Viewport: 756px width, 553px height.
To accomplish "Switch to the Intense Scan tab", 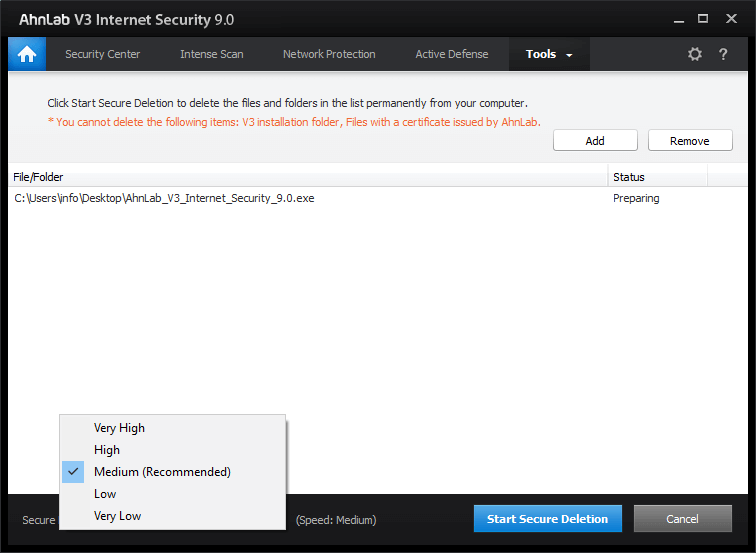I will [x=212, y=54].
